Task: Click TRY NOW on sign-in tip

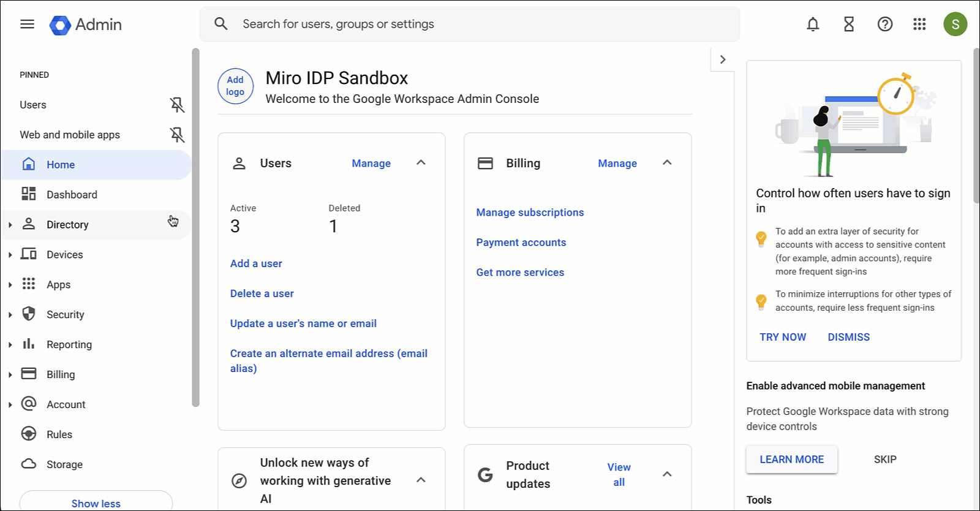Action: pyautogui.click(x=783, y=337)
